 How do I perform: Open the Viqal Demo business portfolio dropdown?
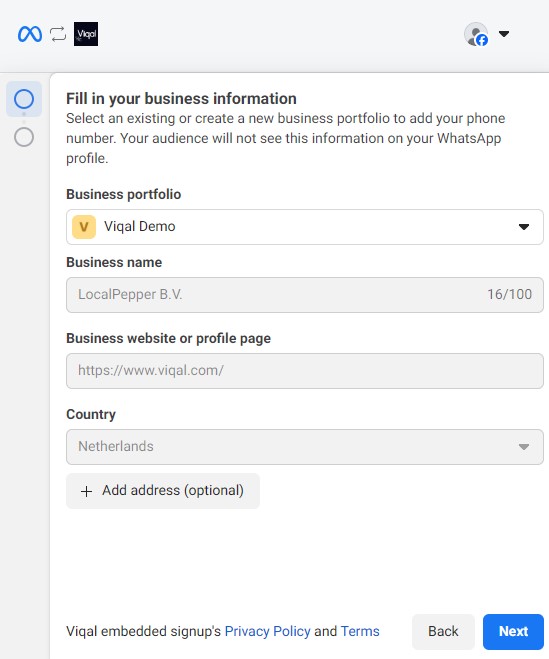[305, 227]
